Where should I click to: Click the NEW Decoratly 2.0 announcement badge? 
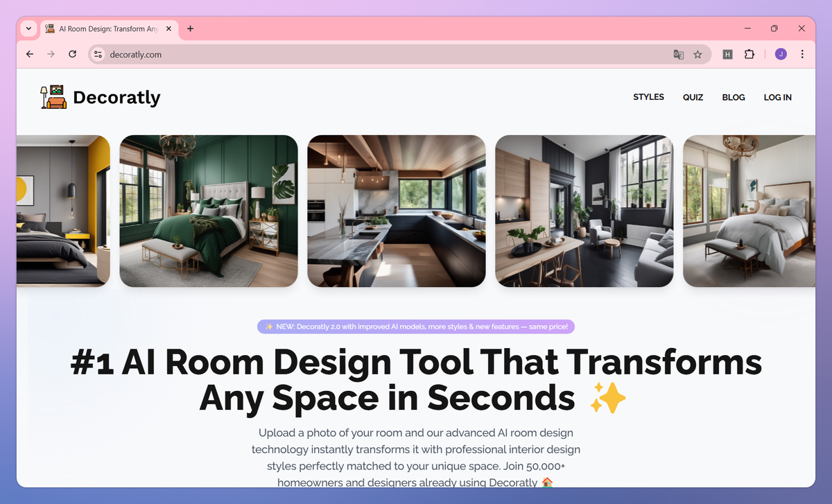(416, 327)
